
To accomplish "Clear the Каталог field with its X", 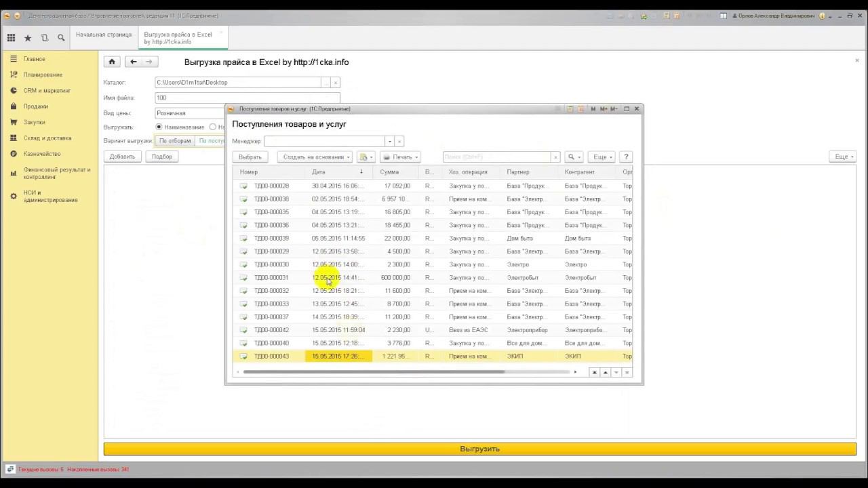I will (335, 82).
